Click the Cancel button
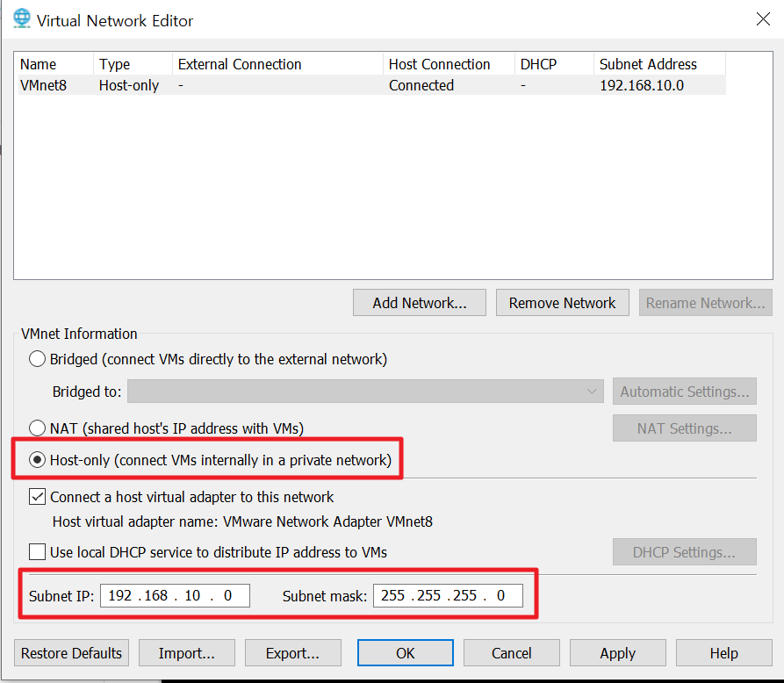Viewport: 784px width, 683px height. click(512, 653)
